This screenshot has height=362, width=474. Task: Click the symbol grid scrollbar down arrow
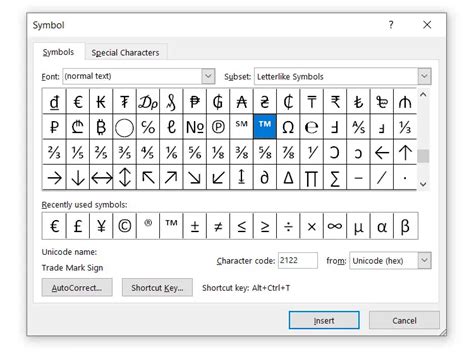pos(423,184)
